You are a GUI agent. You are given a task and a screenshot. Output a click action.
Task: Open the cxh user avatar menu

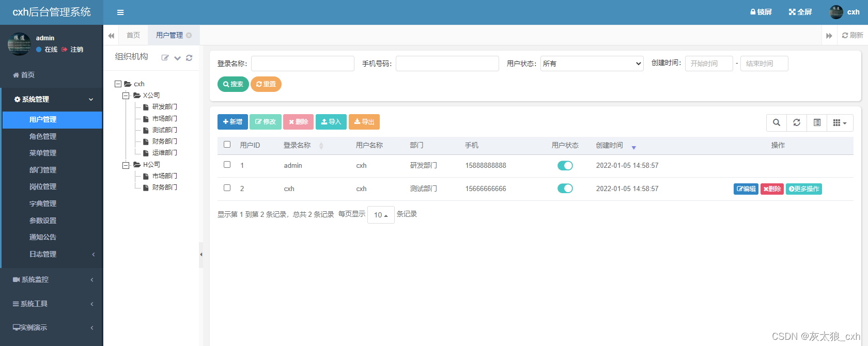[x=845, y=12]
